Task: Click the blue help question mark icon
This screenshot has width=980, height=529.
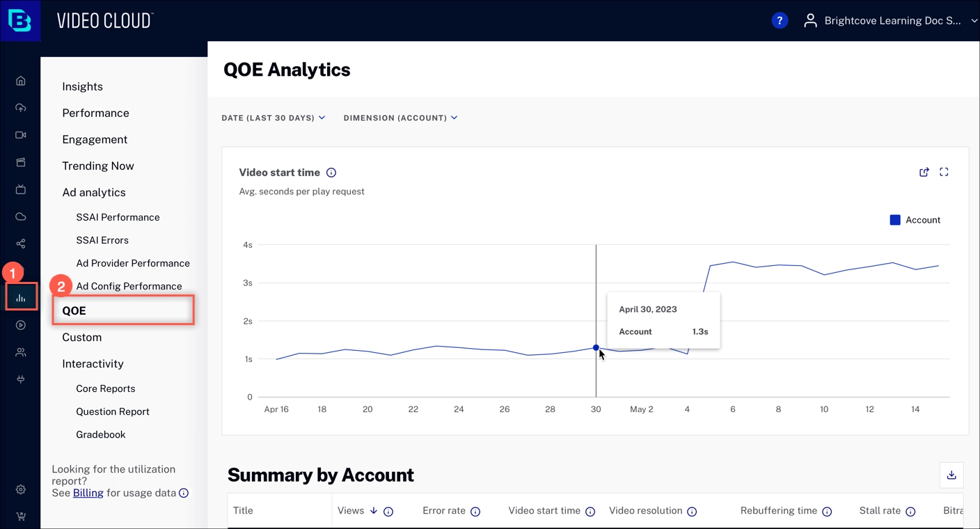Action: click(780, 21)
